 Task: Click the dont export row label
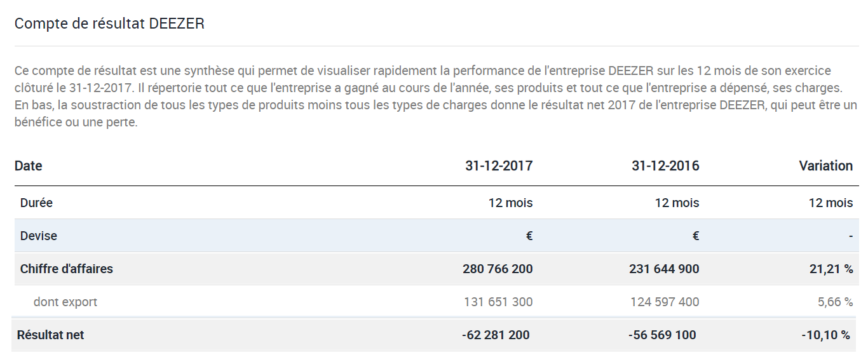pyautogui.click(x=65, y=302)
